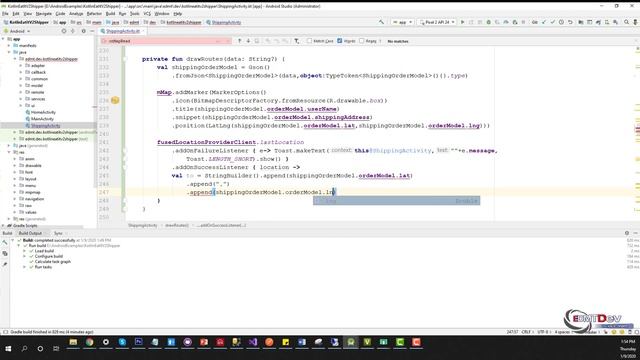This screenshot has width=640, height=360.
Task: Hide the Project panel using the minus icon
Action: point(92,31)
